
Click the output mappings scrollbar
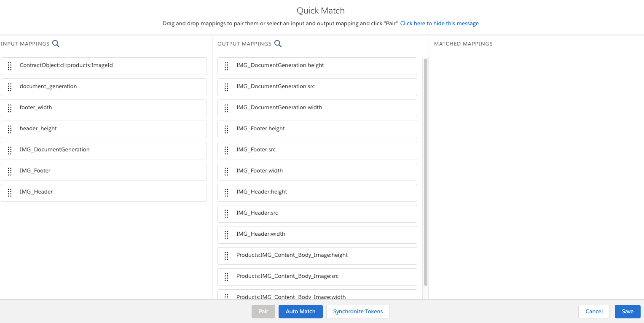[x=426, y=169]
